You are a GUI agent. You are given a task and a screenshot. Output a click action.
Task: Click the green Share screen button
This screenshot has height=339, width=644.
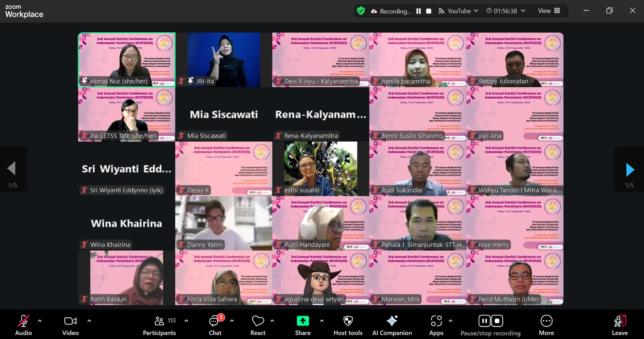(x=303, y=321)
